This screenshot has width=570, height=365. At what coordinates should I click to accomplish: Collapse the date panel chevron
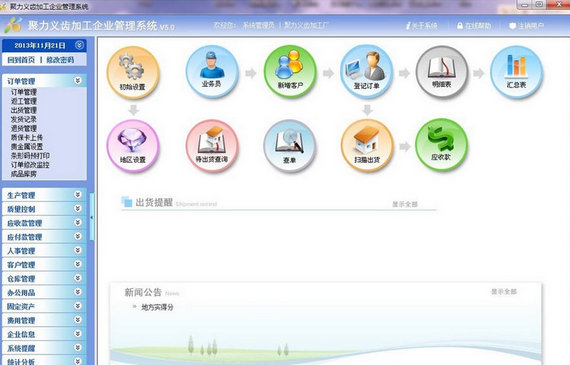coord(79,45)
